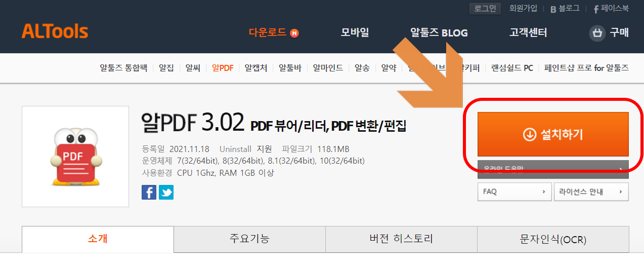
Task: Click the CPU 1Ghz, RAM 1GB 이상 text
Action: coord(225,173)
